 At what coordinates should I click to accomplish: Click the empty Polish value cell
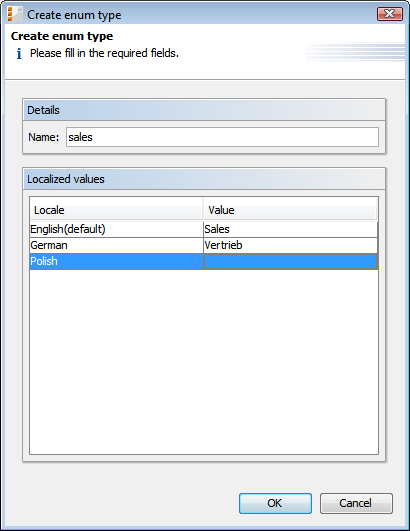point(290,261)
